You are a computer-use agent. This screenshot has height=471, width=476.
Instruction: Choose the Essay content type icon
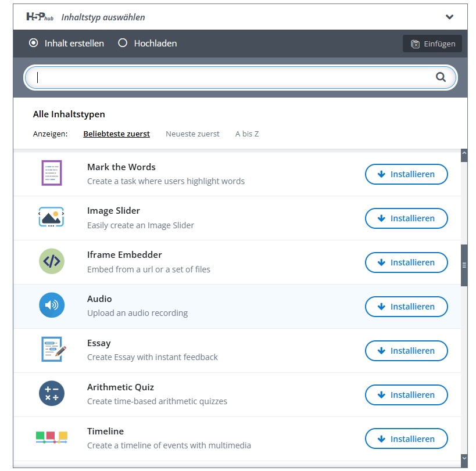53,350
